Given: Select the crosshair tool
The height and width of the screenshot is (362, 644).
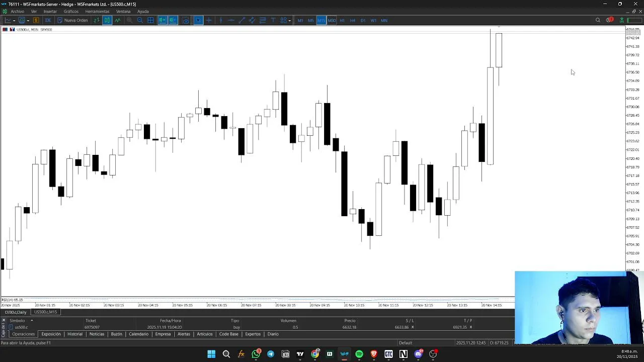Looking at the screenshot, I should (x=209, y=20).
